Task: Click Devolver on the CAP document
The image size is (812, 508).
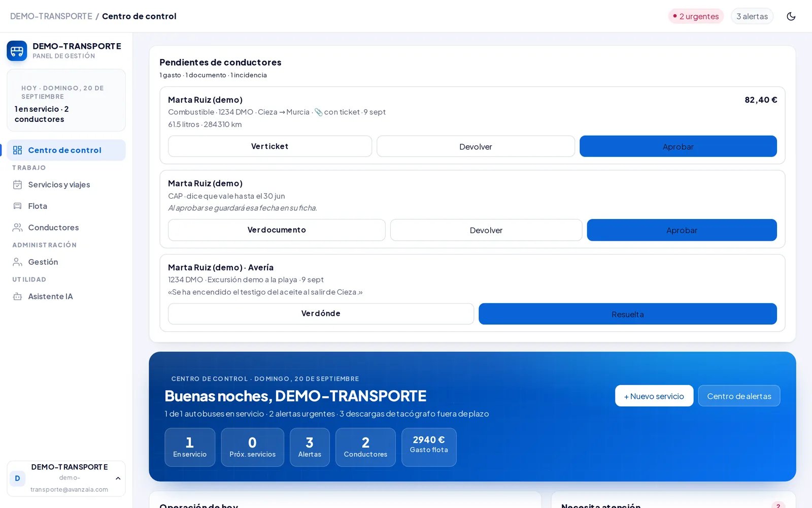Action: tap(486, 230)
